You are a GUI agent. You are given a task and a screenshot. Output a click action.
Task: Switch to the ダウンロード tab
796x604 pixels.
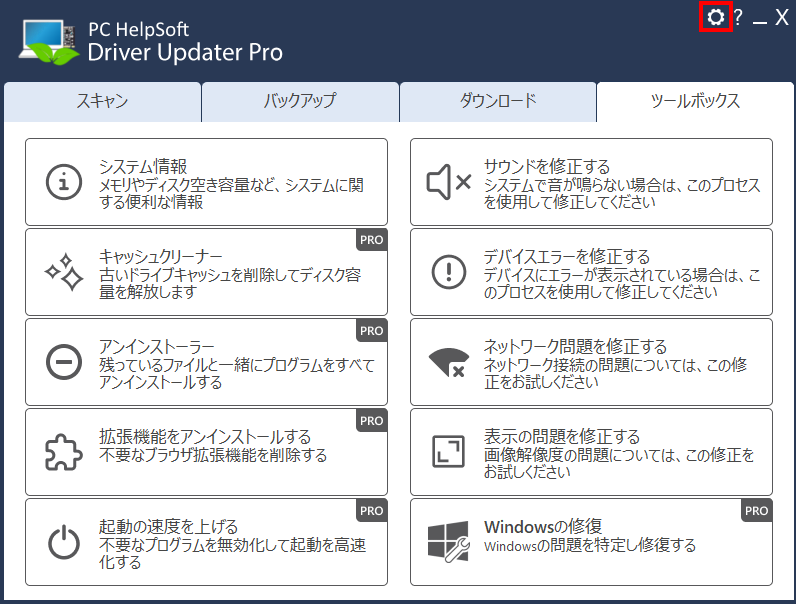pos(498,102)
